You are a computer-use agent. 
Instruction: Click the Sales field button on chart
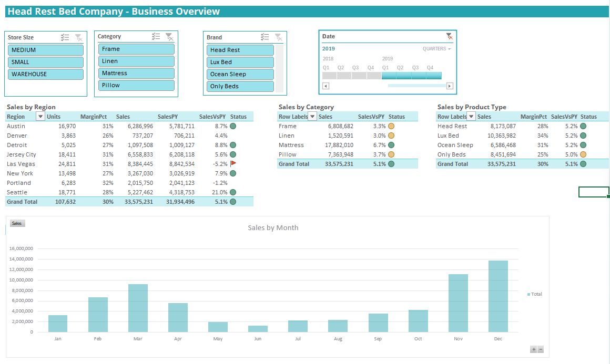tap(17, 223)
